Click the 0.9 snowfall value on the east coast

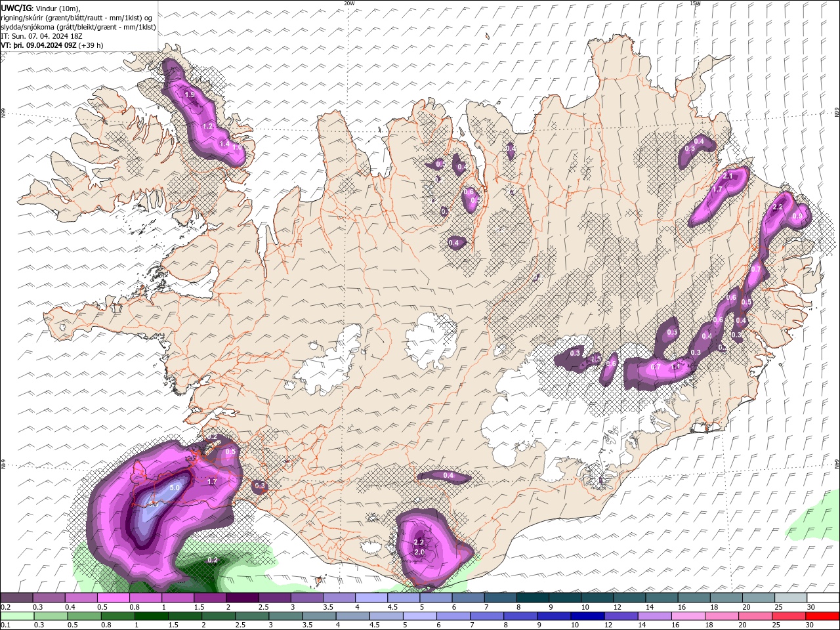click(797, 216)
